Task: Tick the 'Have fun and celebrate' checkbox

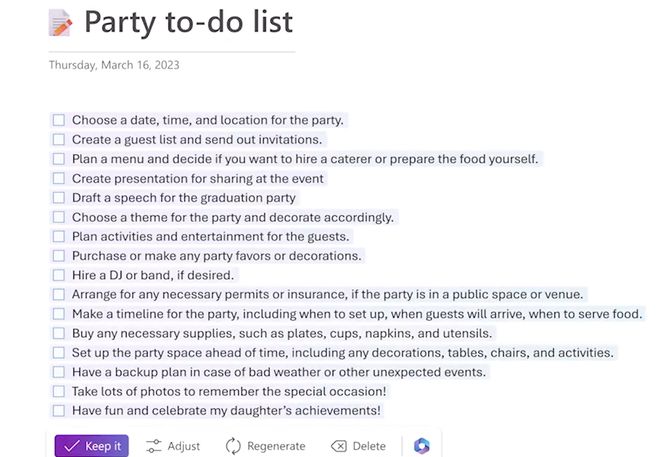Action: pyautogui.click(x=59, y=411)
